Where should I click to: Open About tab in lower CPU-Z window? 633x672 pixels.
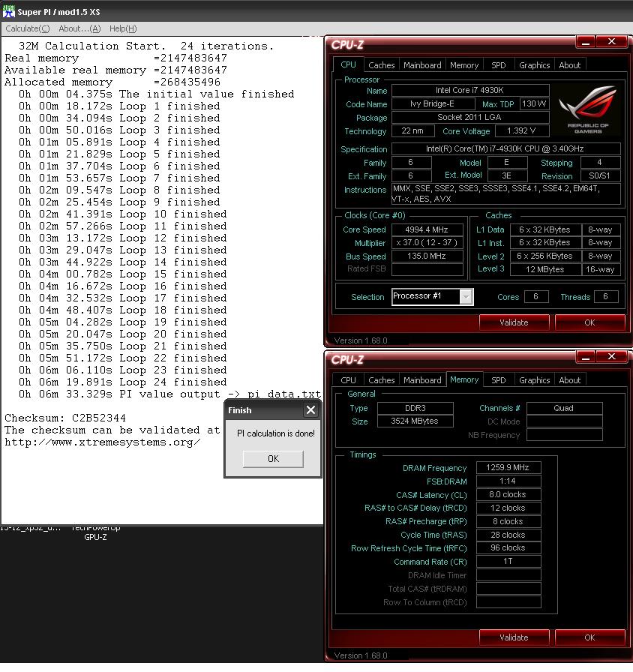click(x=569, y=380)
